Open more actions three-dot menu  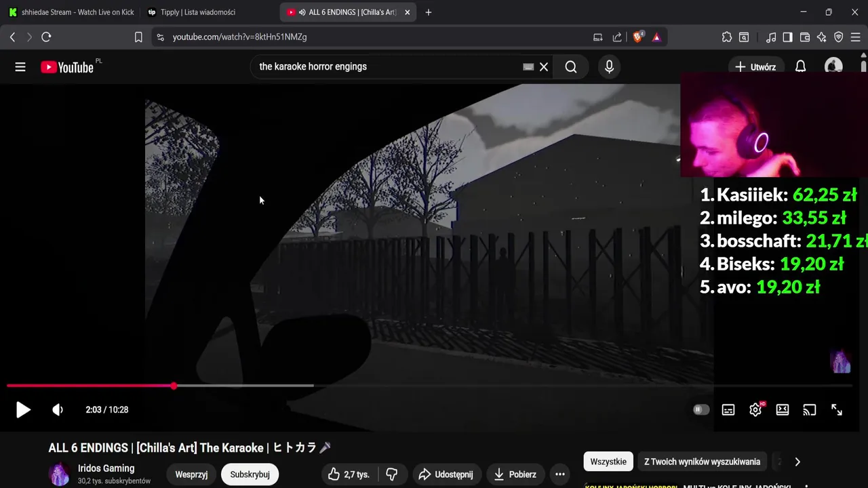click(x=560, y=474)
